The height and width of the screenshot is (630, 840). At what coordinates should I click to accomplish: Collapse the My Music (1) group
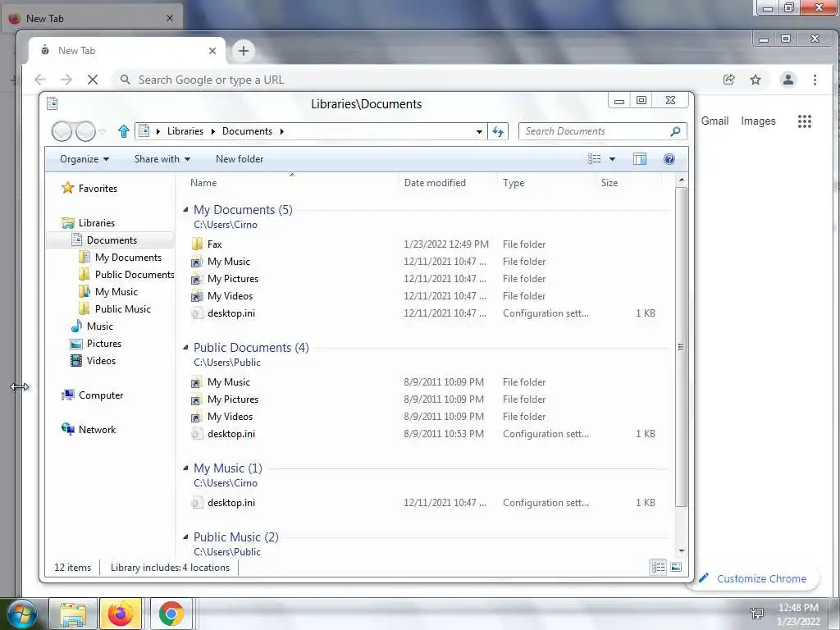pos(186,468)
